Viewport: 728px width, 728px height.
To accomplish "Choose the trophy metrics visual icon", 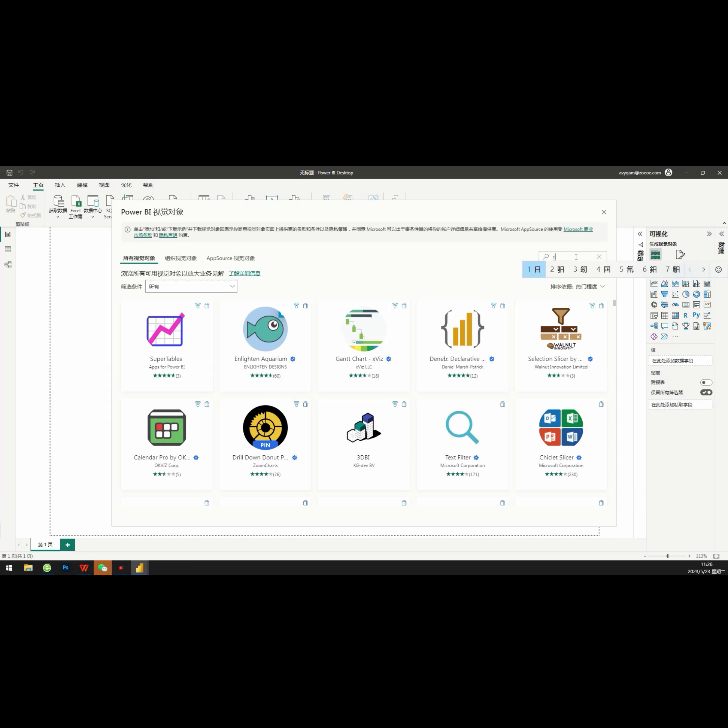I will click(x=686, y=326).
